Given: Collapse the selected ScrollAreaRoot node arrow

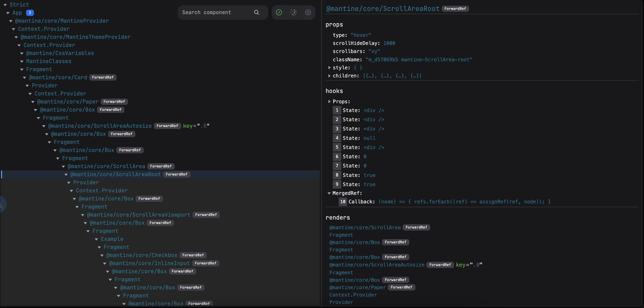Looking at the screenshot, I should pyautogui.click(x=66, y=174).
